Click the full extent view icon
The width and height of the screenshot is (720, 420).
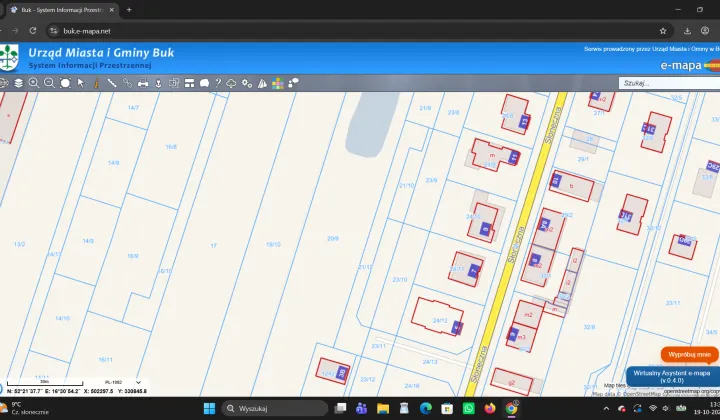[65, 83]
